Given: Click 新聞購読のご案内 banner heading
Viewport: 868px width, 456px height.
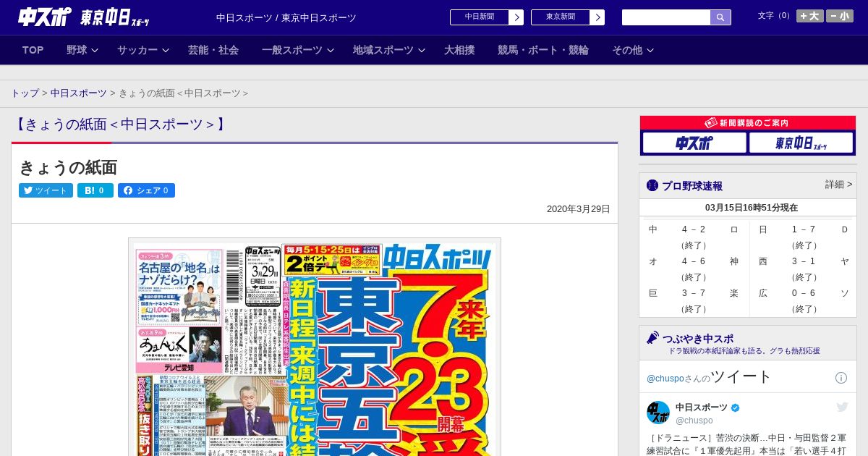Looking at the screenshot, I should coord(748,123).
